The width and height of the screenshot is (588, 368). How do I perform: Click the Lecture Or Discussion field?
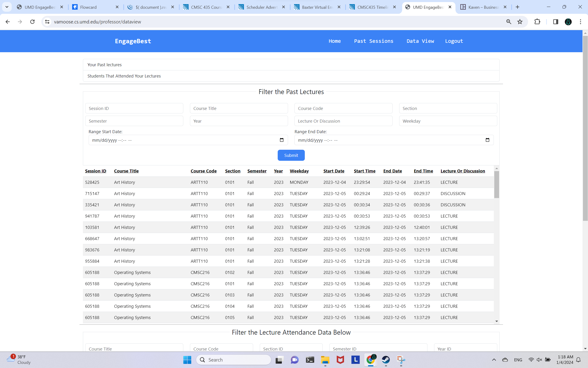[343, 121]
